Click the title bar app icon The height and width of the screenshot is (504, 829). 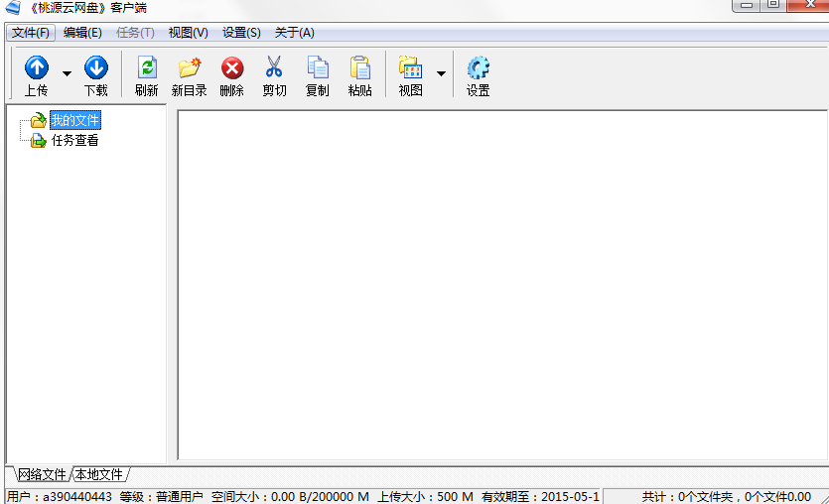(x=13, y=7)
